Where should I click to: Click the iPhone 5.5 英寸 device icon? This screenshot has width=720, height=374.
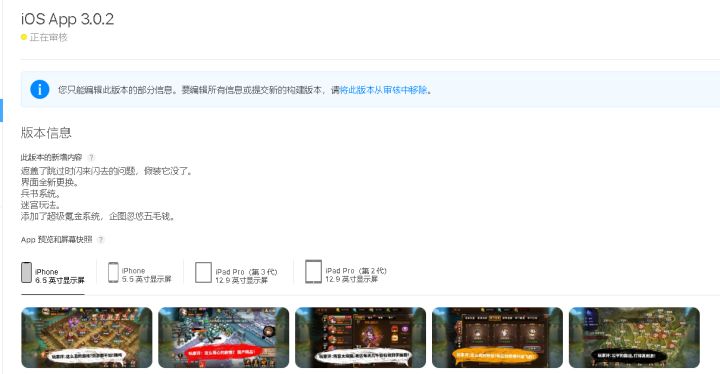point(113,272)
